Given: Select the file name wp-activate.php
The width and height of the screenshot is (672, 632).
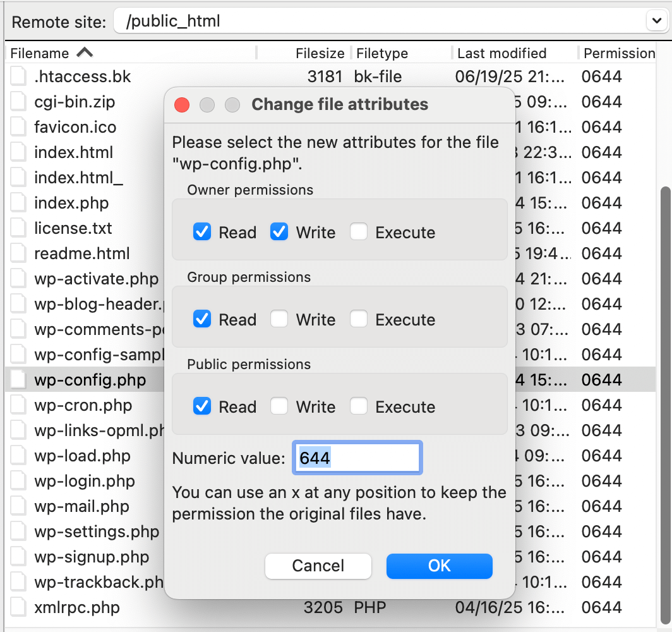Looking at the screenshot, I should [97, 279].
